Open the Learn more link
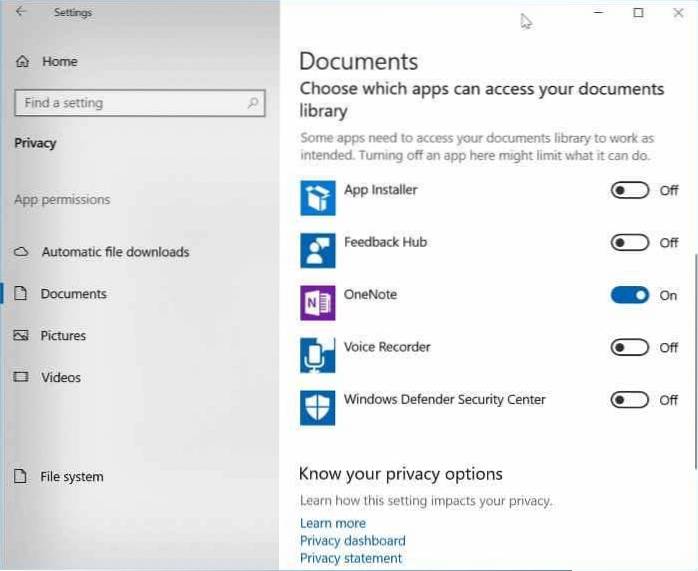Image resolution: width=698 pixels, height=571 pixels. click(x=332, y=523)
